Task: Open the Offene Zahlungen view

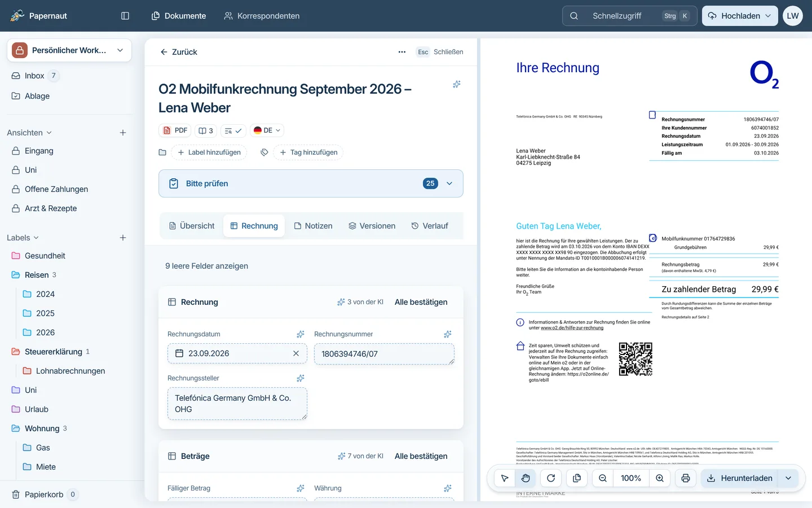Action: click(56, 189)
